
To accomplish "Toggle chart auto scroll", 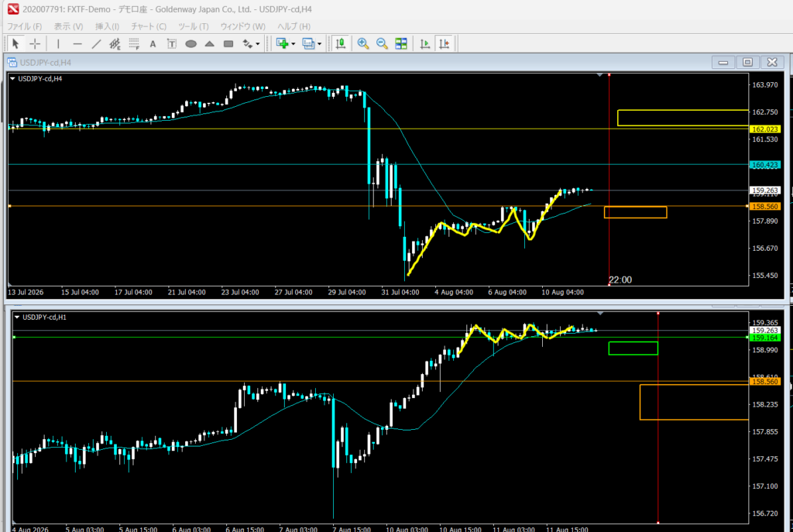I will 425,44.
